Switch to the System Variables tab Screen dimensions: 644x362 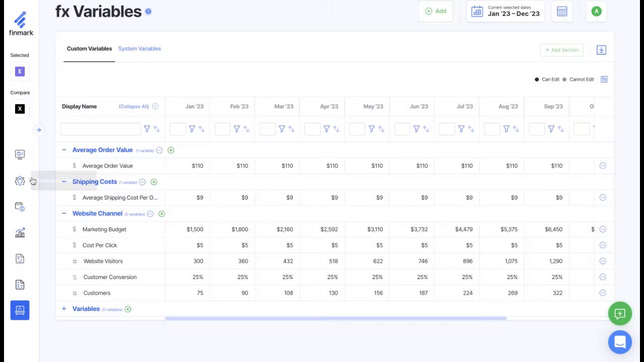click(139, 49)
